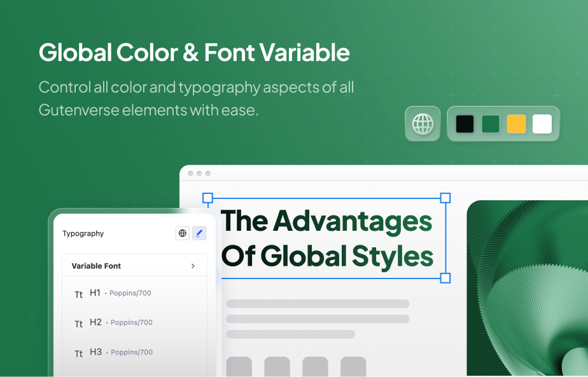Select the H3 Poppins/700 font row
This screenshot has width=588, height=377.
point(134,352)
